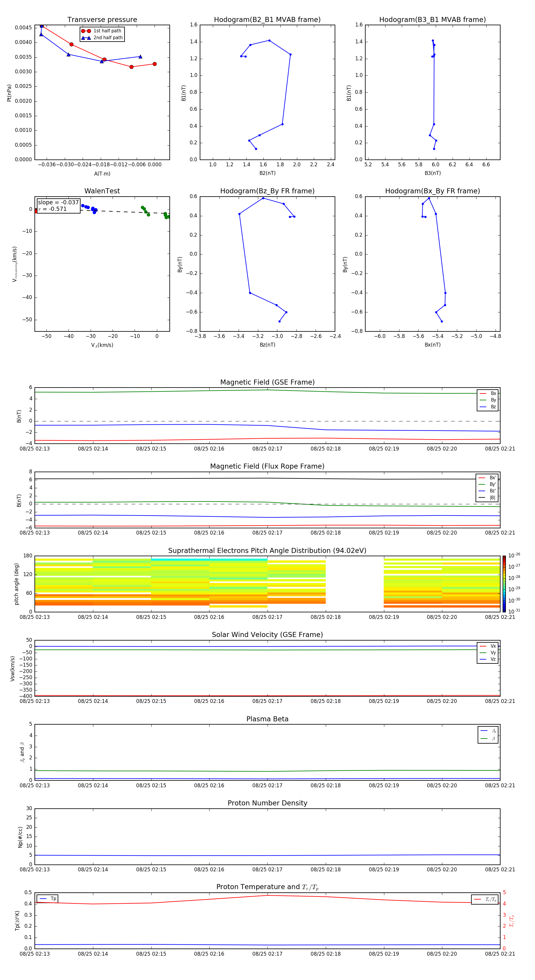Click the 'Magnetic Field (GSE Frame)' title
Image resolution: width=535 pixels, height=980 pixels.
pos(267,382)
